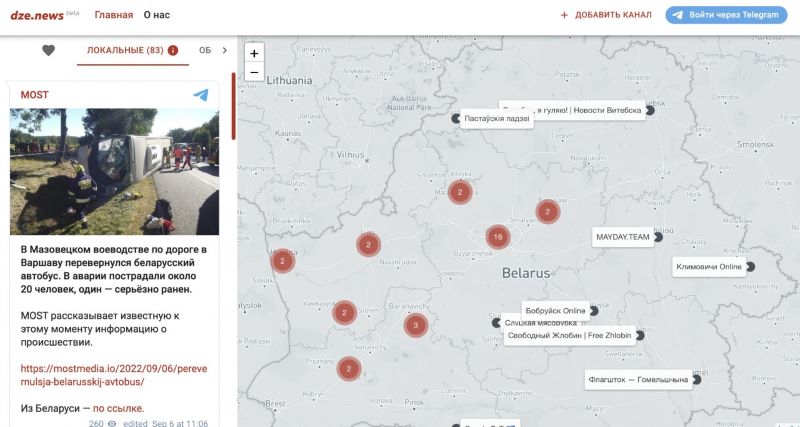Click the favorites heart icon
This screenshot has height=427, width=800.
(48, 50)
